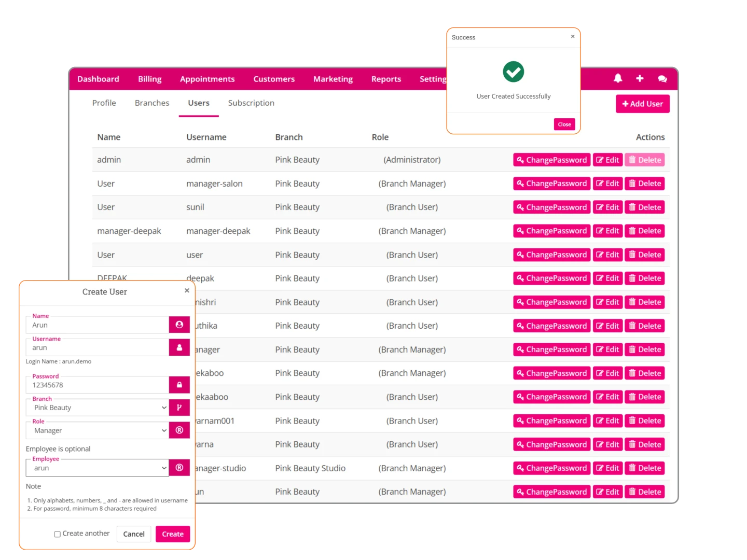This screenshot has height=560, width=747.
Task: Open the chat bubbles icon
Action: click(662, 79)
